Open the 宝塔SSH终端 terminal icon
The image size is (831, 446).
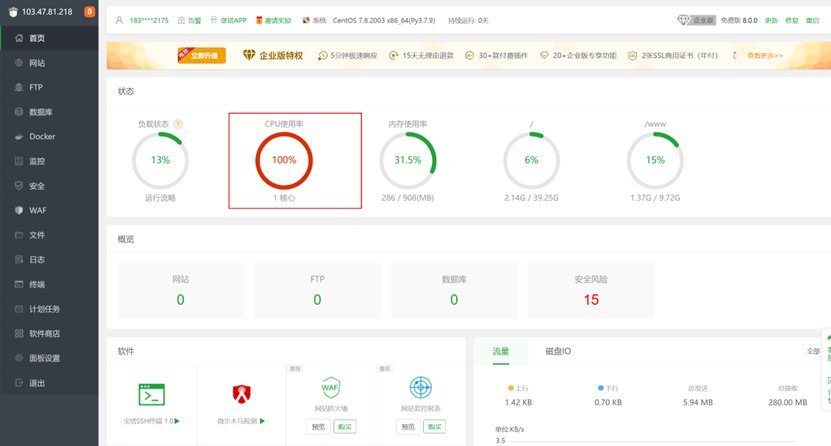pyautogui.click(x=151, y=394)
